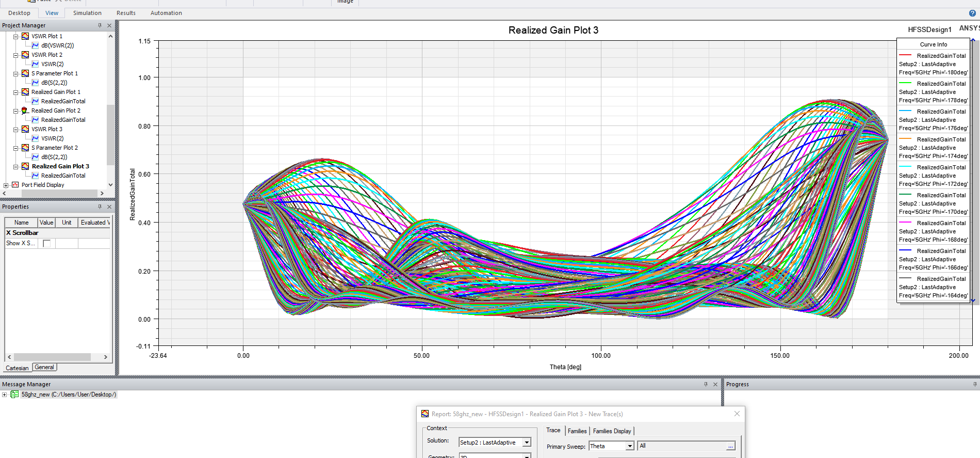Viewport: 980px width, 458px height.
Task: Switch to the Simulation ribbon tab
Action: pos(87,13)
